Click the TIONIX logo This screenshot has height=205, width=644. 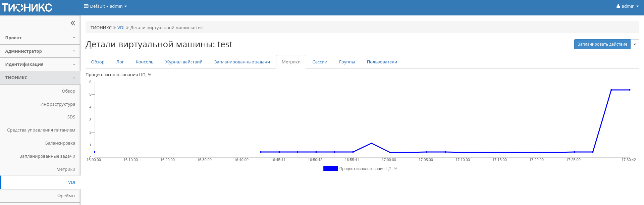click(27, 7)
